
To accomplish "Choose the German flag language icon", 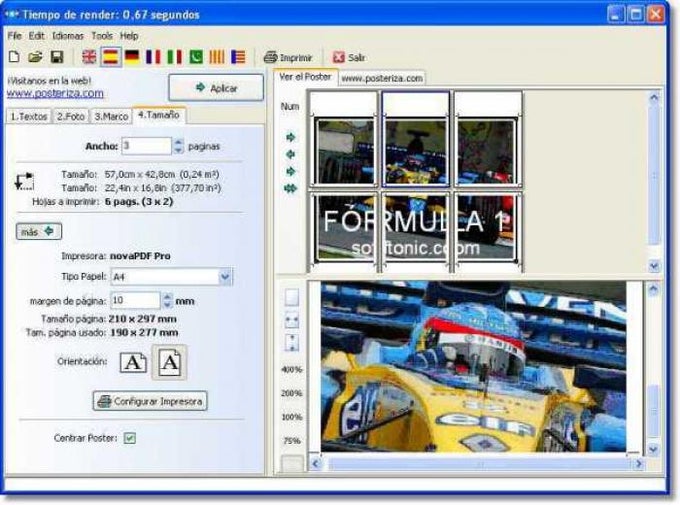I will click(x=132, y=57).
